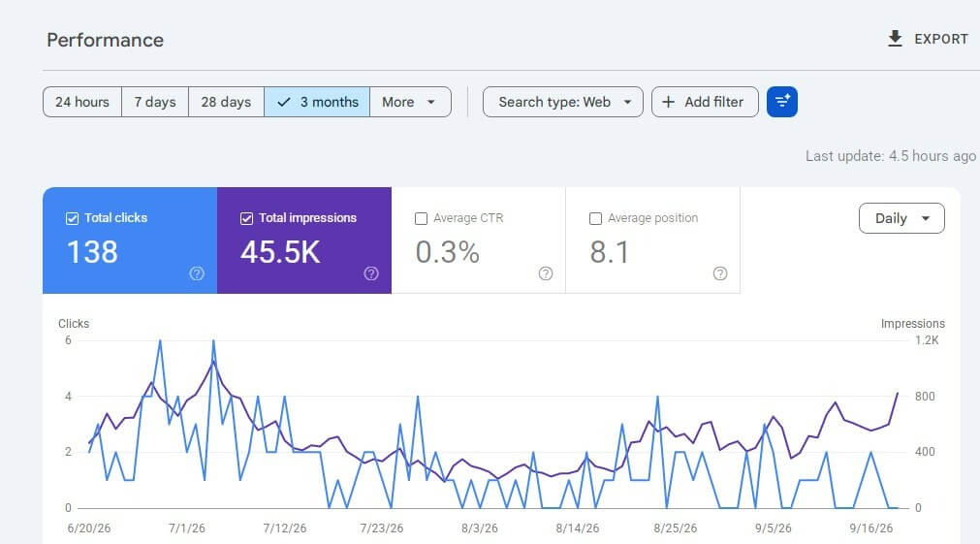The width and height of the screenshot is (980, 544).
Task: Enable the Average position checkbox
Action: pos(595,218)
